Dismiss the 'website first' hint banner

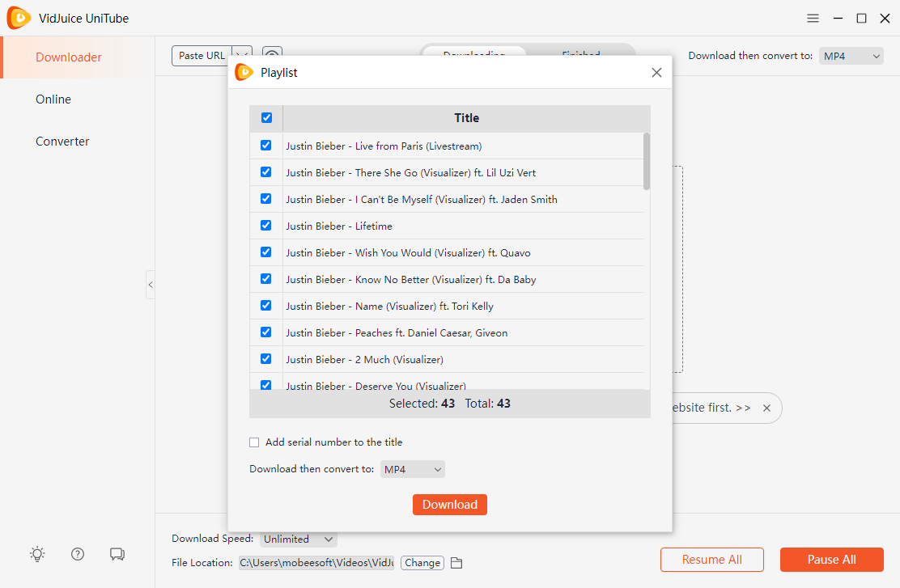pos(766,408)
